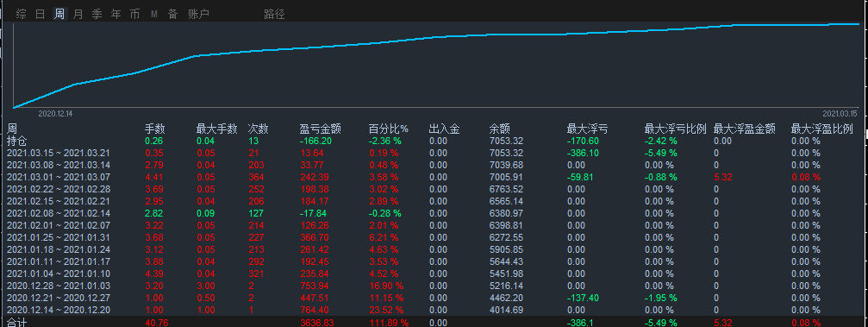Image resolution: width=868 pixels, height=327 pixels.
Task: Open the 年 yearly tab
Action: coord(116,15)
